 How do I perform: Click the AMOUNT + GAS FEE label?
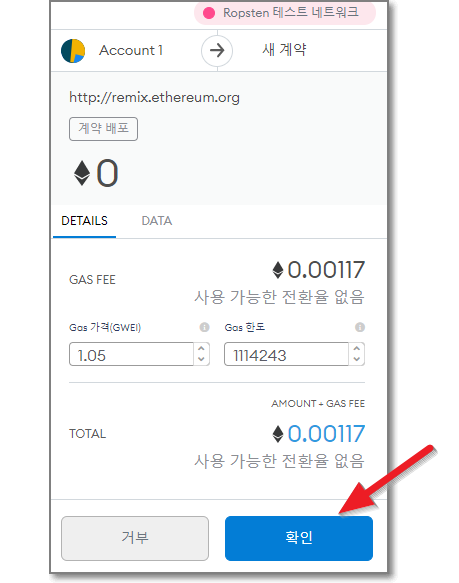318,403
